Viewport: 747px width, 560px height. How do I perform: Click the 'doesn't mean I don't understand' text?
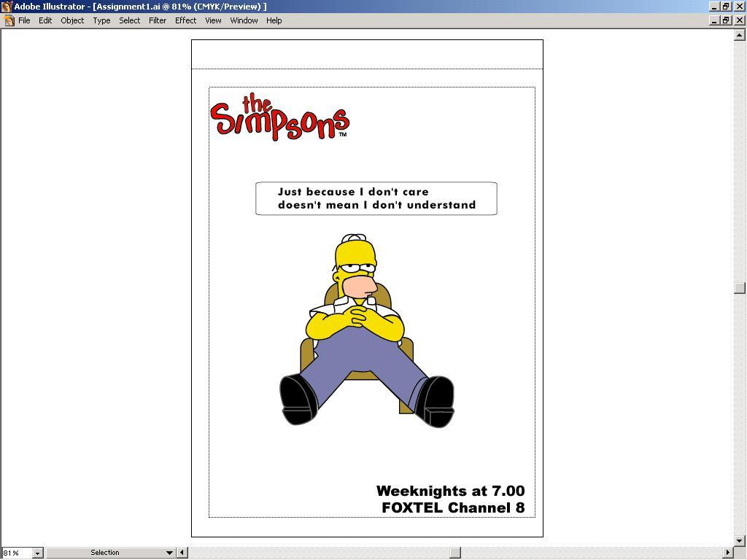(377, 205)
